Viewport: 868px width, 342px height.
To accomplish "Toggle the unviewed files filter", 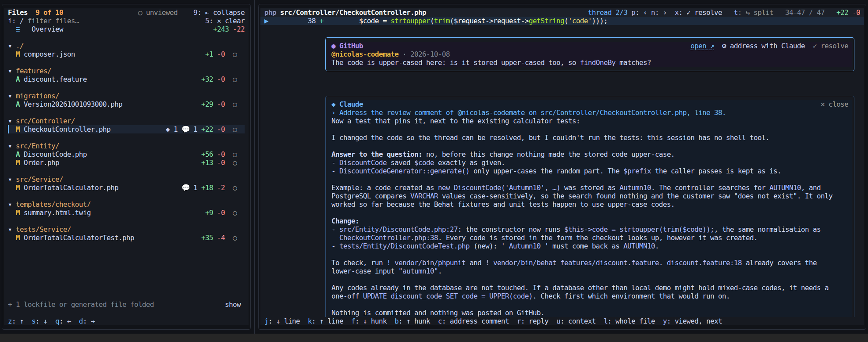I will click(x=158, y=13).
